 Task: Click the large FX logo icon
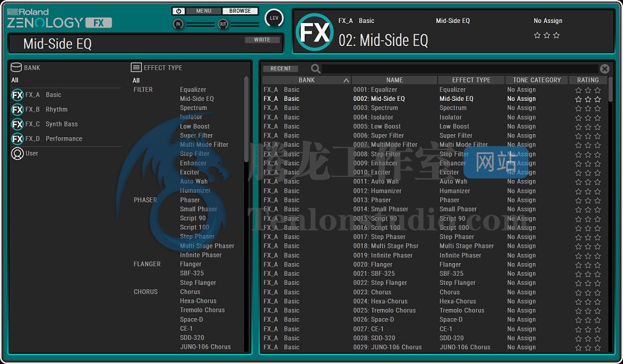314,32
